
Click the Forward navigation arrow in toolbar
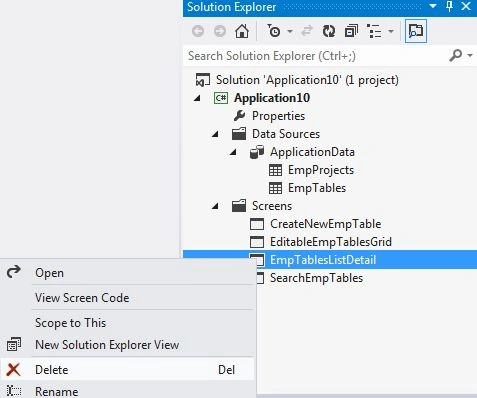click(x=220, y=31)
